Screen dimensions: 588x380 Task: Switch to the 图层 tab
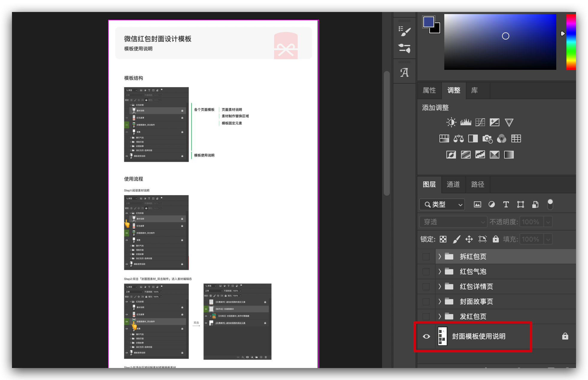(429, 184)
